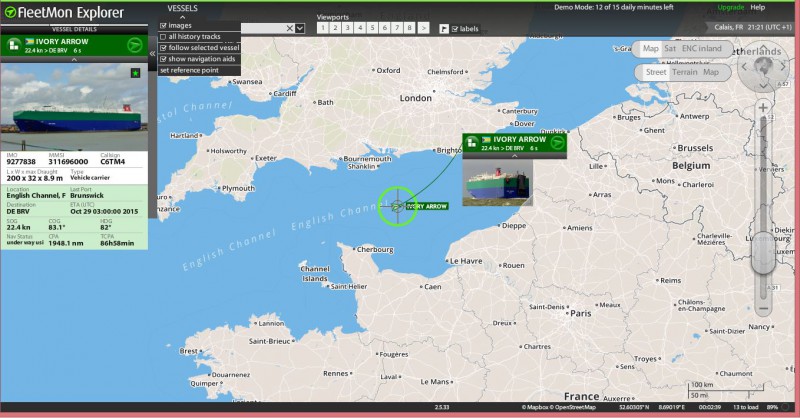Click the green Upgrade link

click(x=731, y=7)
